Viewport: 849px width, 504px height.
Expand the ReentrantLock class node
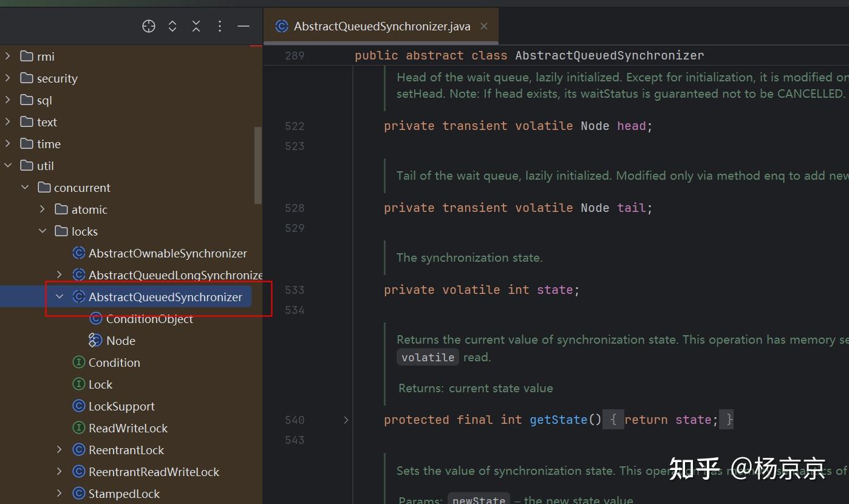click(x=60, y=450)
